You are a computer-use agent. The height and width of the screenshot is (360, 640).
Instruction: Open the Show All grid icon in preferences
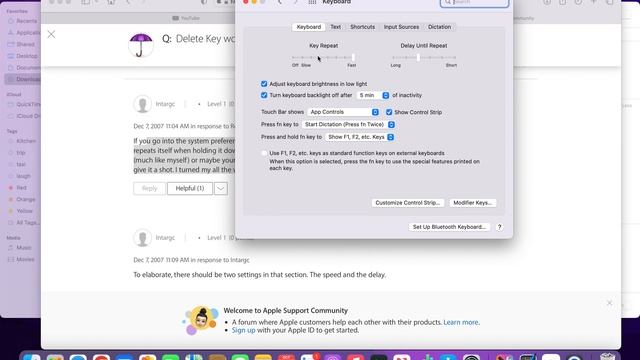(x=312, y=2)
